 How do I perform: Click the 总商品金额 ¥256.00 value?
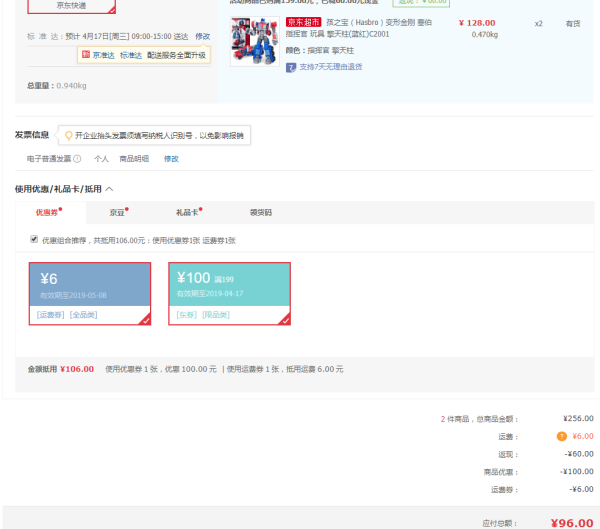point(578,418)
